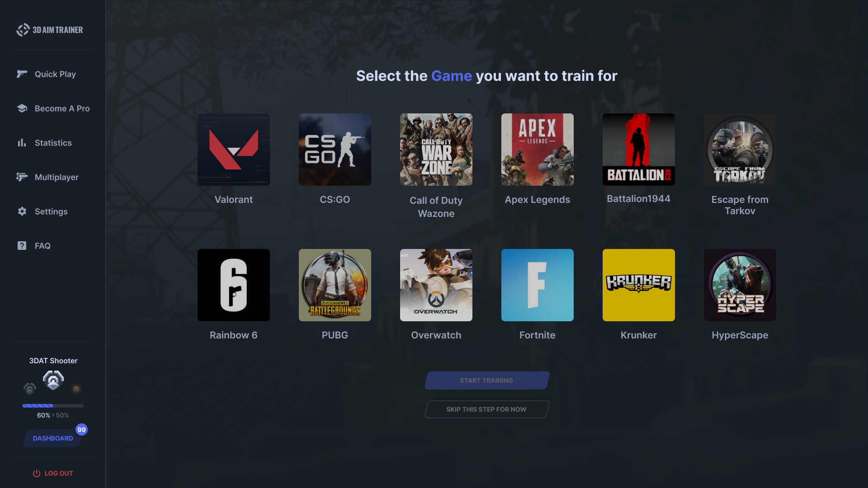Click SKIP THIS STEP FOR NOW
The height and width of the screenshot is (488, 868).
coord(486,409)
